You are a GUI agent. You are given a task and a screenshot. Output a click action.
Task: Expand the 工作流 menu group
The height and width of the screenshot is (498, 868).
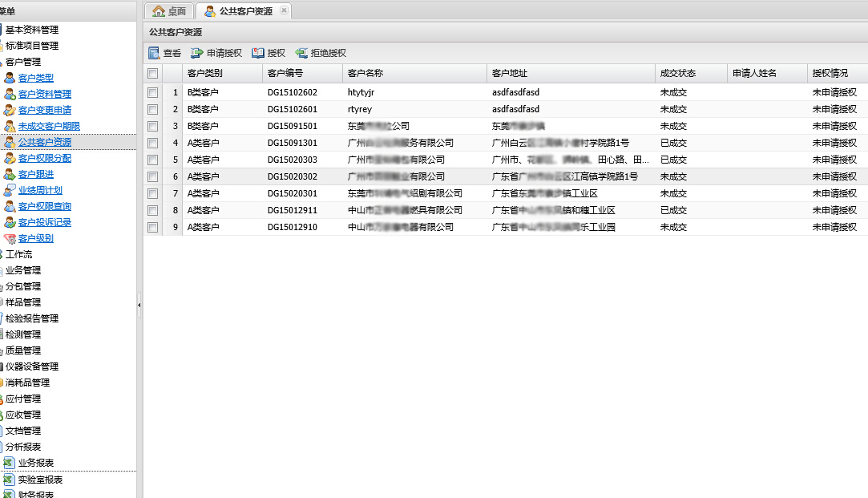click(x=18, y=254)
